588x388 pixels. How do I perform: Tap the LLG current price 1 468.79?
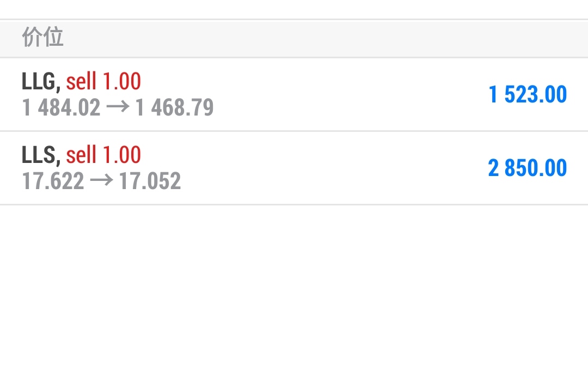(174, 107)
